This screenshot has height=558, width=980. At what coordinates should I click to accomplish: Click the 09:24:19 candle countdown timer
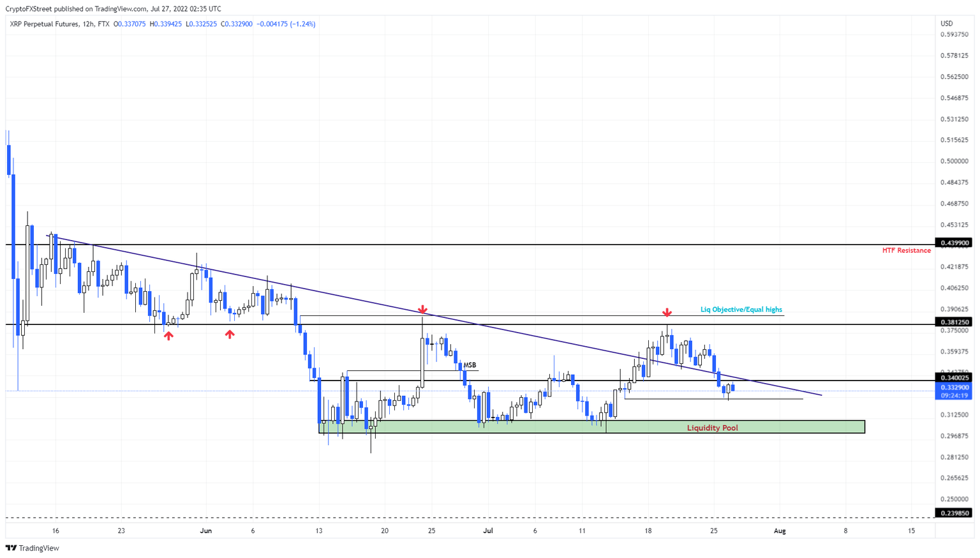pyautogui.click(x=954, y=395)
